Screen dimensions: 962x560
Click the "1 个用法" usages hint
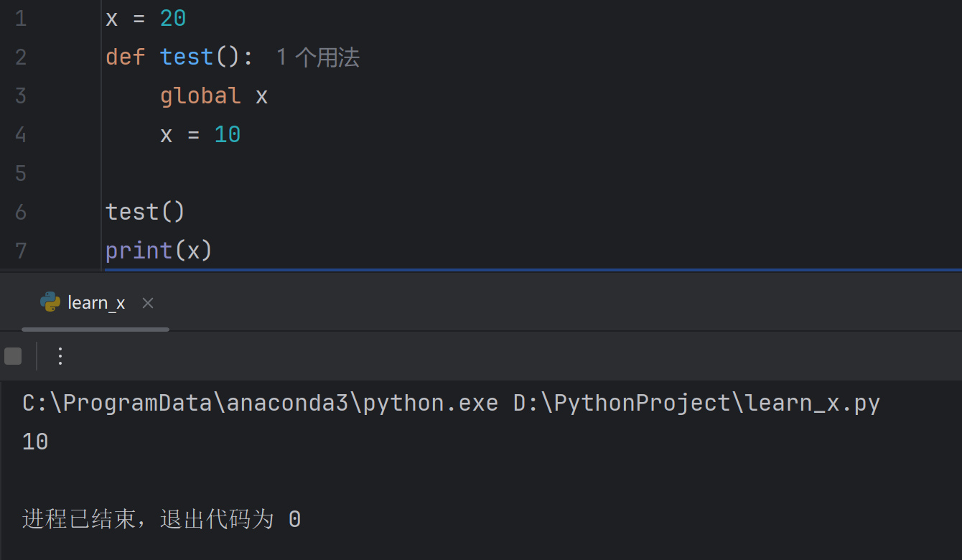[x=317, y=57]
